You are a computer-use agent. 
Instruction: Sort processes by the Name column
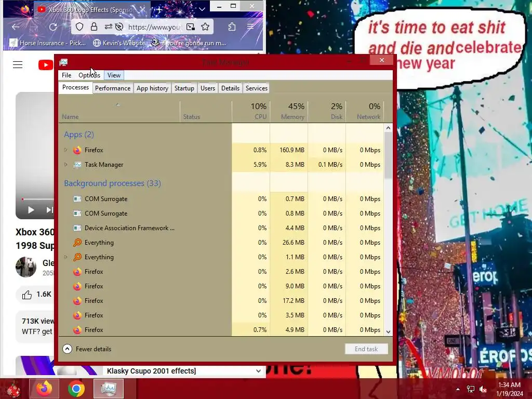pyautogui.click(x=119, y=111)
